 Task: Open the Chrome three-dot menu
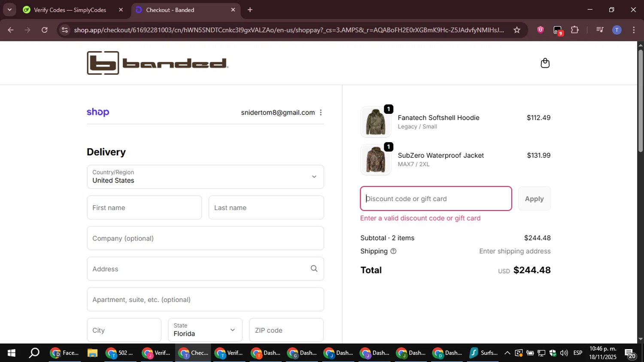click(634, 30)
